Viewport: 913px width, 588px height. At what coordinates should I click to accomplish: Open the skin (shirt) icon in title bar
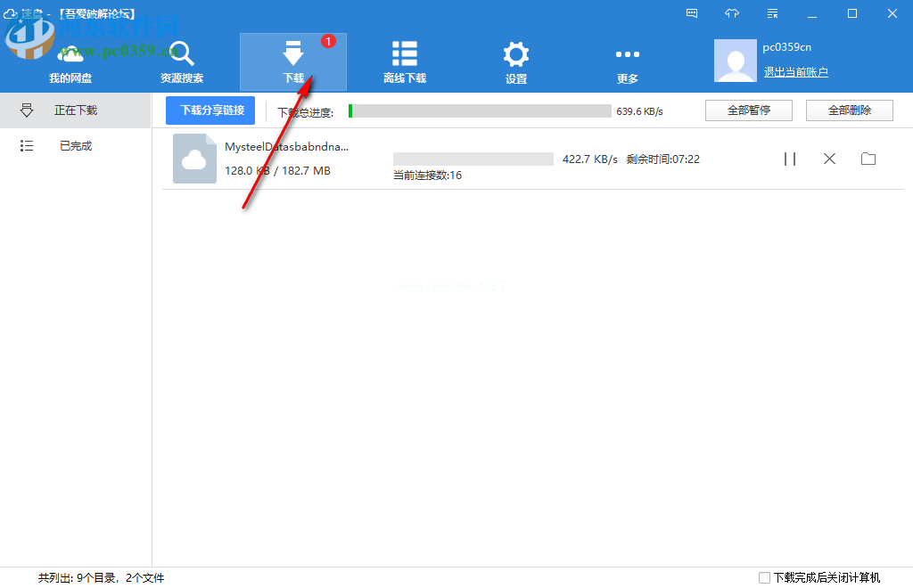click(x=732, y=13)
